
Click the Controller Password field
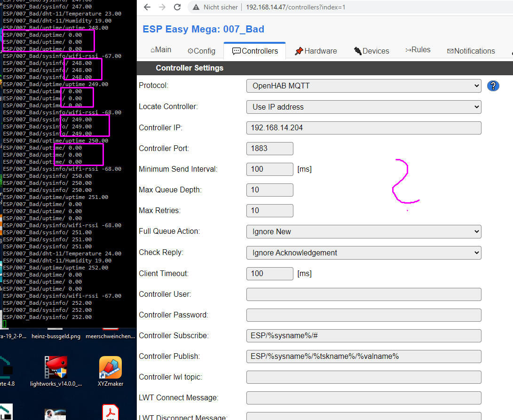pos(363,315)
